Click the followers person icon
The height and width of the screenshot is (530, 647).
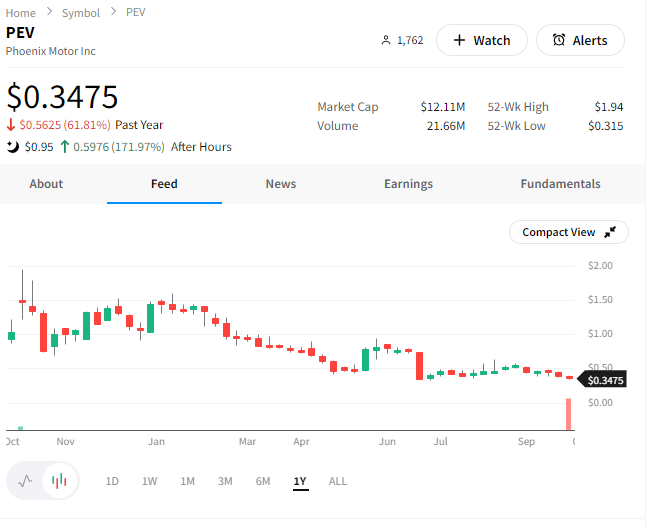[x=386, y=40]
